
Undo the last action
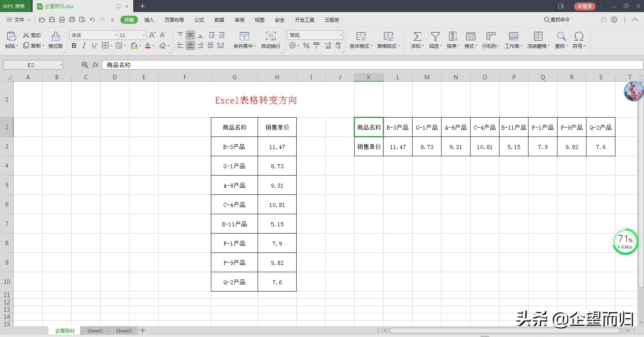click(x=92, y=20)
